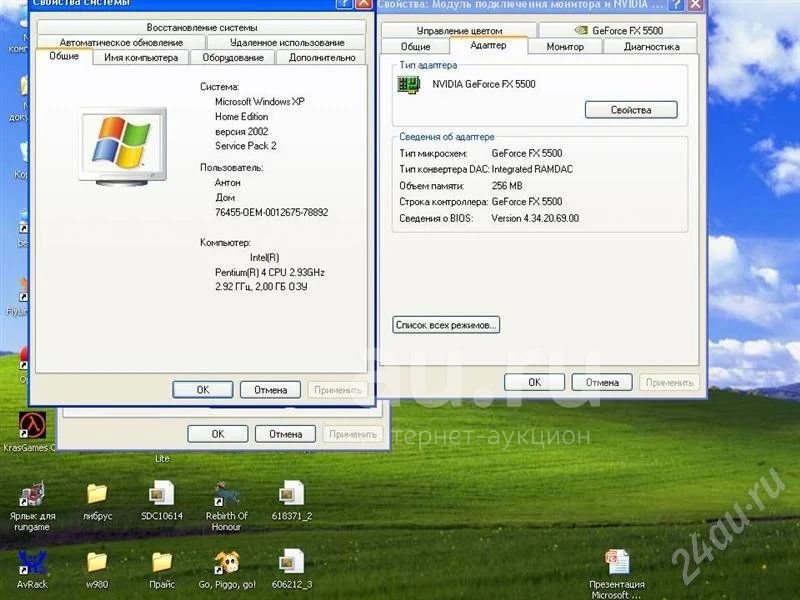Click Отмена in the partly hidden back dialog
800x600 pixels.
point(285,434)
